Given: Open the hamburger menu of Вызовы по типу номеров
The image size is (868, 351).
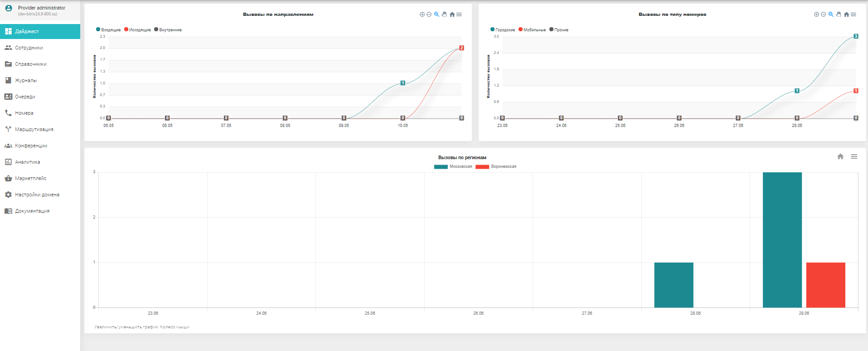Looking at the screenshot, I should click(853, 15).
